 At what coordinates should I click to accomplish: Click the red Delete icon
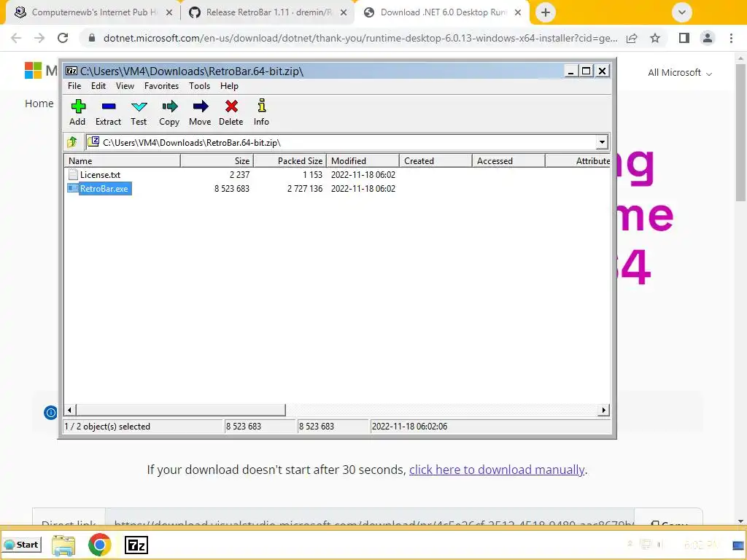(x=231, y=112)
